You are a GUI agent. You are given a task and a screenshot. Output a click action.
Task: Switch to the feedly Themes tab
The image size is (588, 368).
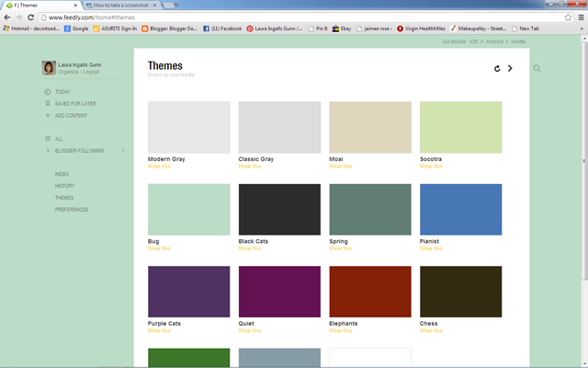point(41,6)
